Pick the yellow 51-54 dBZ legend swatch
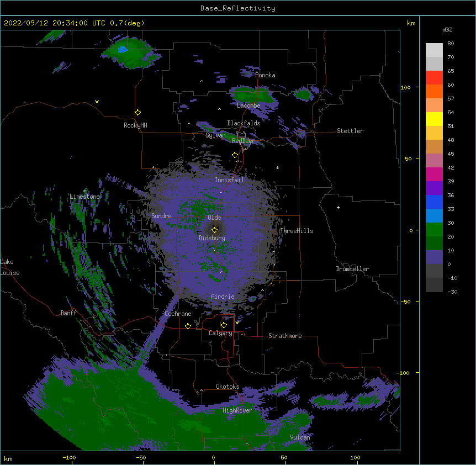The height and width of the screenshot is (465, 476). click(434, 119)
